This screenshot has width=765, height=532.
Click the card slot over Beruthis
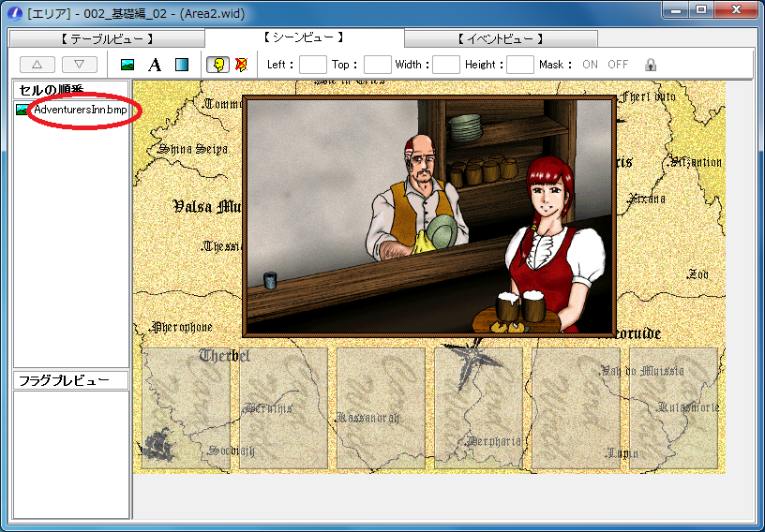(x=283, y=408)
